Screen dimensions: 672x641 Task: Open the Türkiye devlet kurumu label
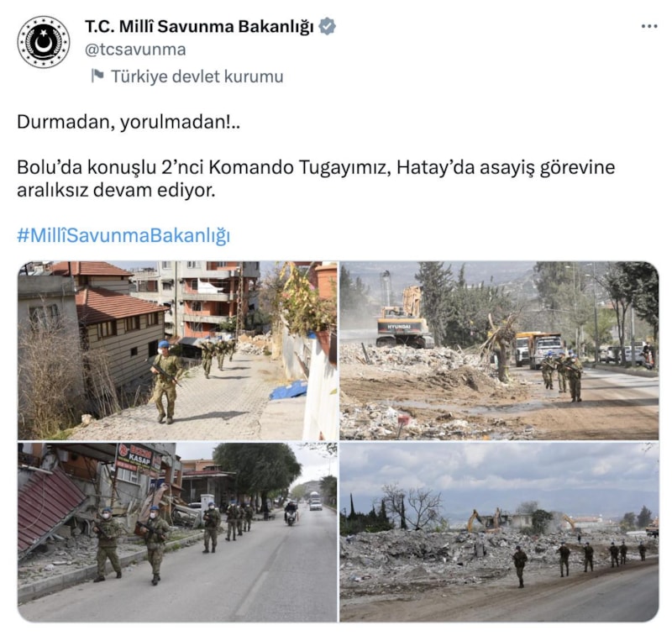197,76
